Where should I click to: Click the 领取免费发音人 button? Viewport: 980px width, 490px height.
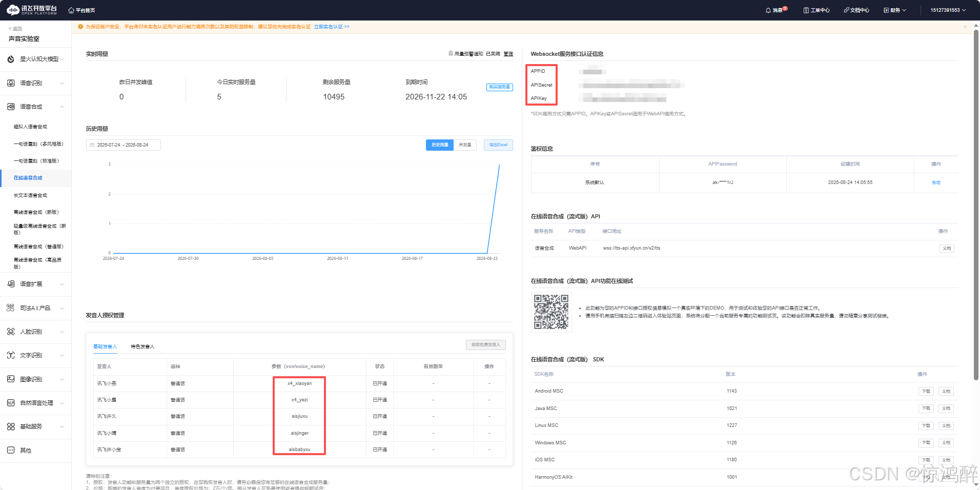[x=486, y=345]
